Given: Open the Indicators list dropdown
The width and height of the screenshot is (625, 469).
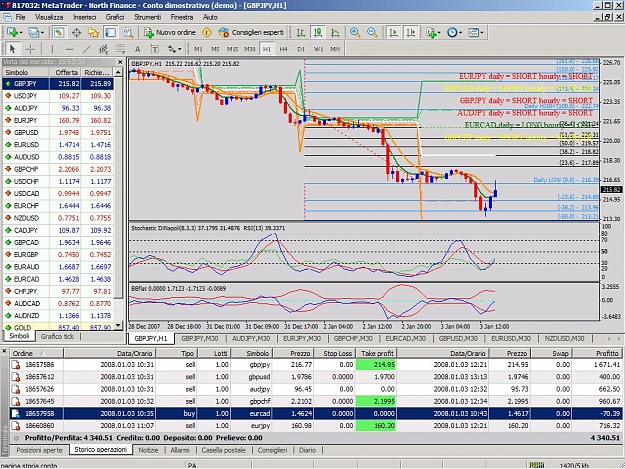Looking at the screenshot, I should [439, 33].
